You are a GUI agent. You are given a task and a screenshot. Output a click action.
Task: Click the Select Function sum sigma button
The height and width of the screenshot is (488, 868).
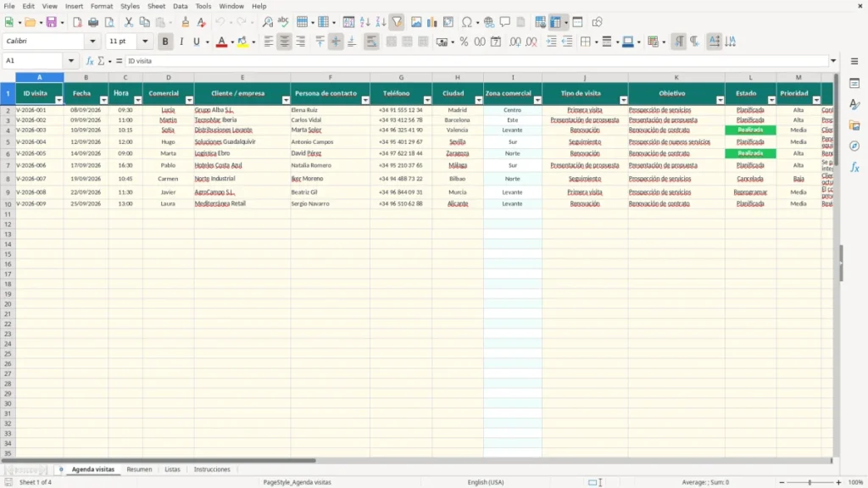point(101,61)
